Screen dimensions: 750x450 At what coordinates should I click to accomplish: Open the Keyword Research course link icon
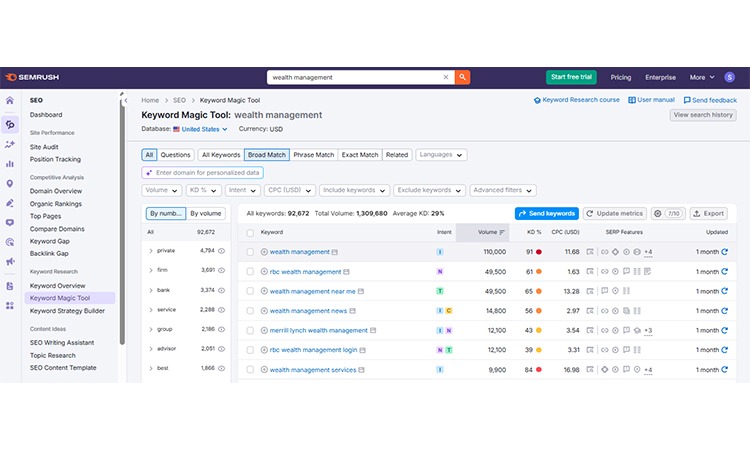pos(537,100)
